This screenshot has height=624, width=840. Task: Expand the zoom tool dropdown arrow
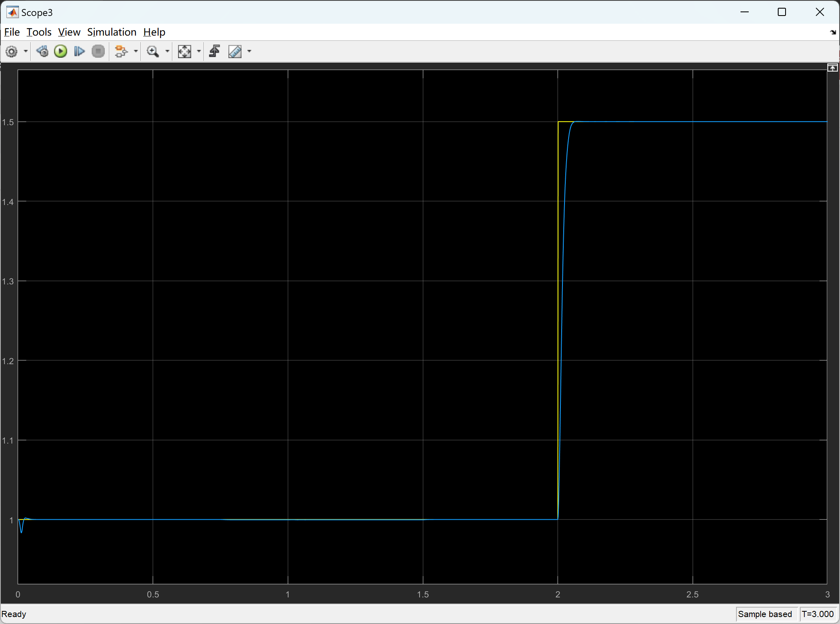coord(167,52)
